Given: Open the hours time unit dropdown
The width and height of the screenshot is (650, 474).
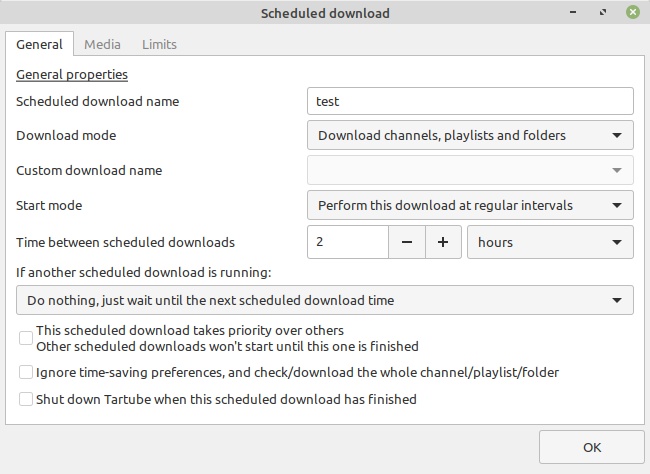Looking at the screenshot, I should (x=550, y=242).
